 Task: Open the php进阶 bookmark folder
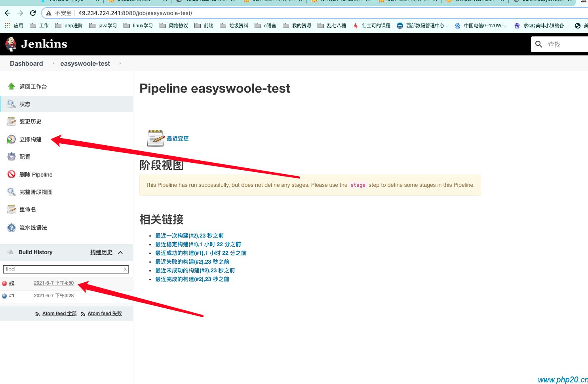tap(69, 26)
